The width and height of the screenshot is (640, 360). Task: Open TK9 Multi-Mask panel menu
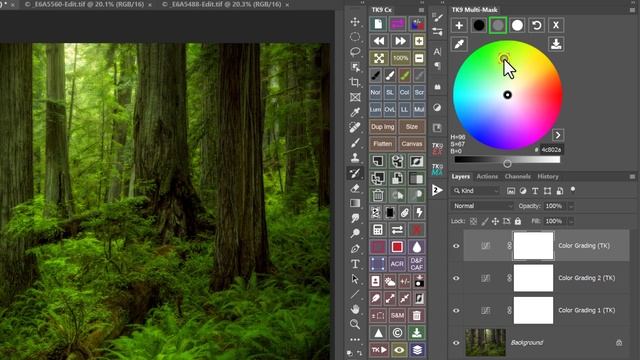click(x=632, y=10)
